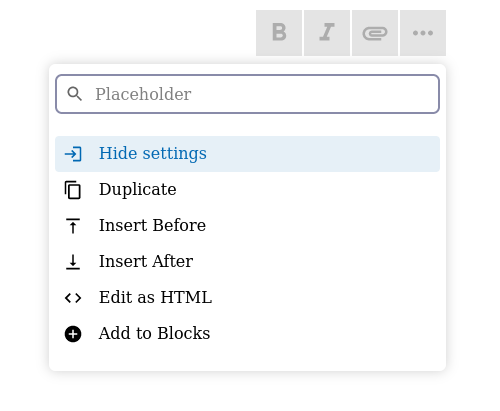This screenshot has height=411, width=500.
Task: Toggle Italic formatting button
Action: (x=327, y=33)
